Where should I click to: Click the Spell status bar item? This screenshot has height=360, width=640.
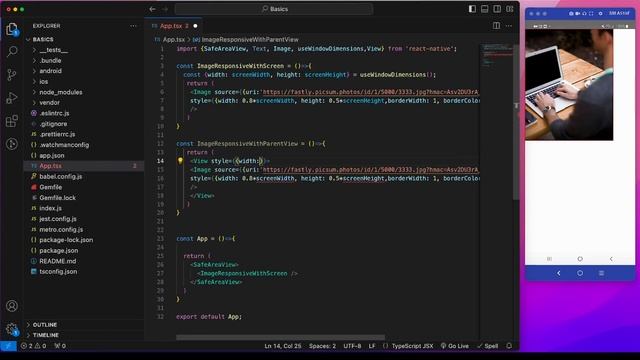click(x=487, y=346)
